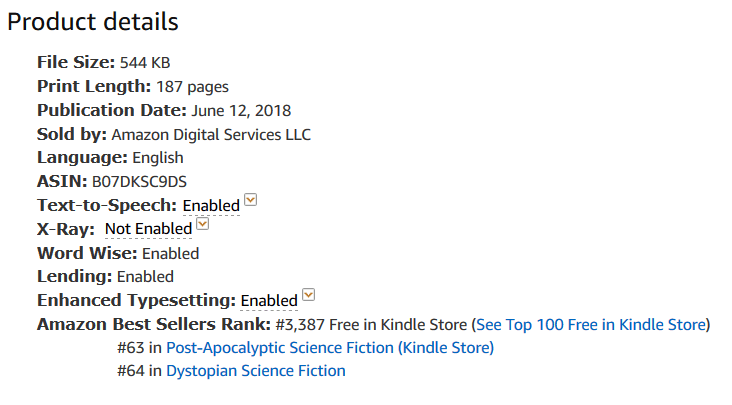Click the Amazon Best Sellers Rank label
732x405 pixels.
[154, 324]
